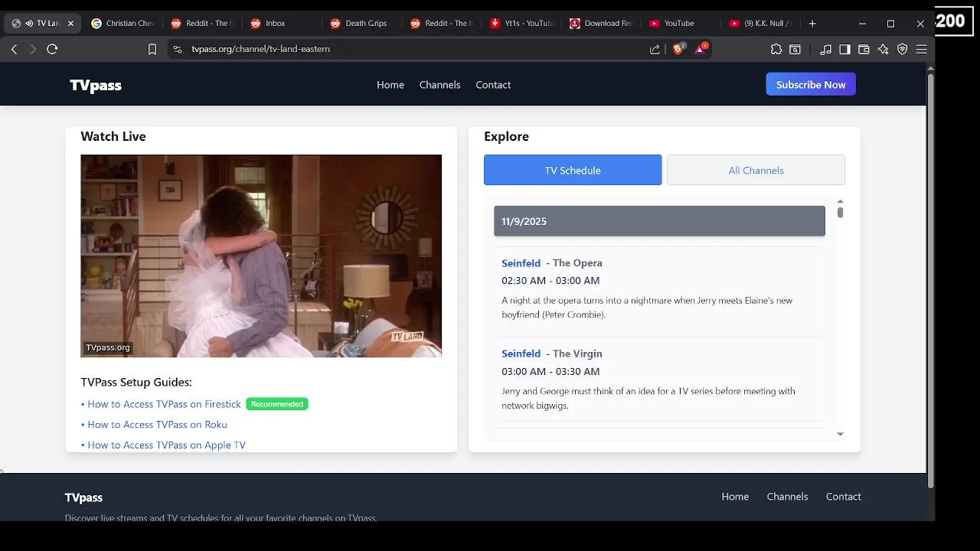Open Brave Rewards triangle icon
Image resolution: width=980 pixels, height=551 pixels.
tap(701, 49)
